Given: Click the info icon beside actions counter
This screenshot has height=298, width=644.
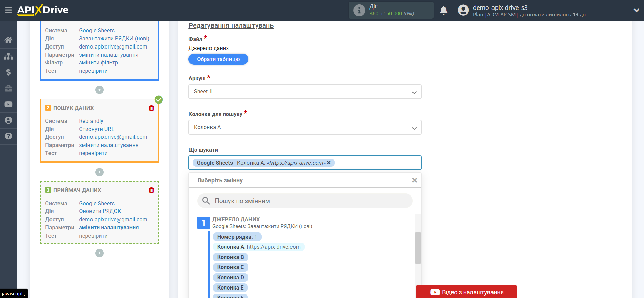Looking at the screenshot, I should coord(359,10).
